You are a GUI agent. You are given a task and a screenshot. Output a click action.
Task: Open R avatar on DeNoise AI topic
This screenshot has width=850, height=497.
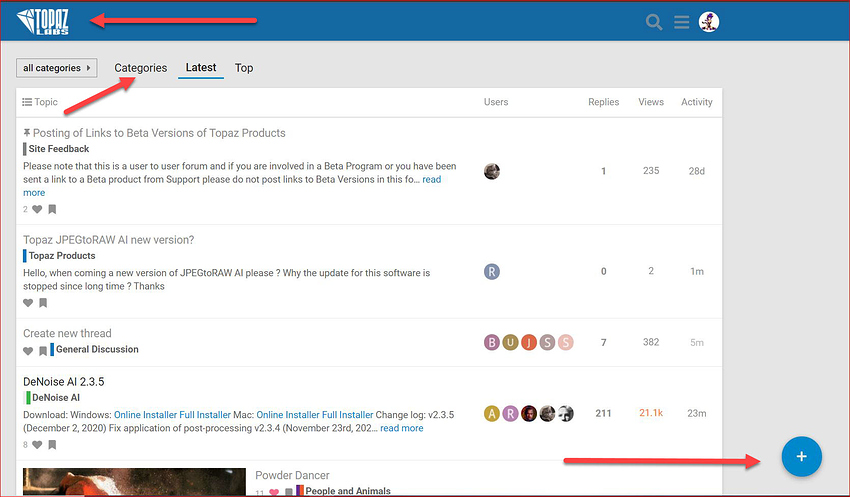coord(510,414)
